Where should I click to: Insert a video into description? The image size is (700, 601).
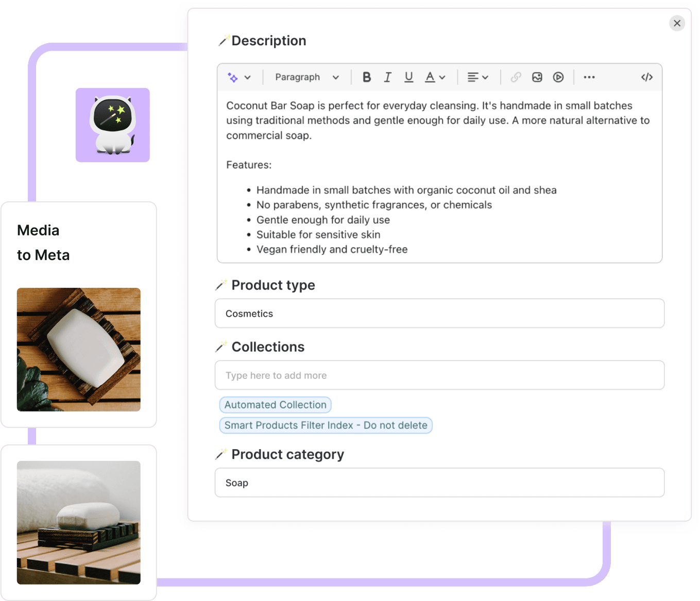coord(558,77)
